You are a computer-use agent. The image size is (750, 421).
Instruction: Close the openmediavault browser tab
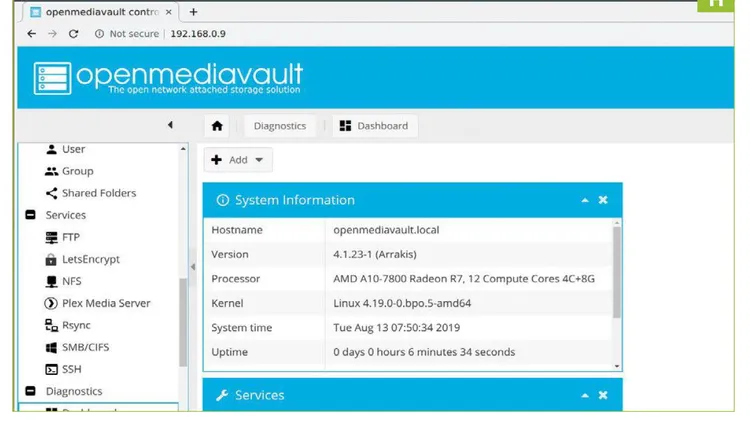pyautogui.click(x=168, y=12)
